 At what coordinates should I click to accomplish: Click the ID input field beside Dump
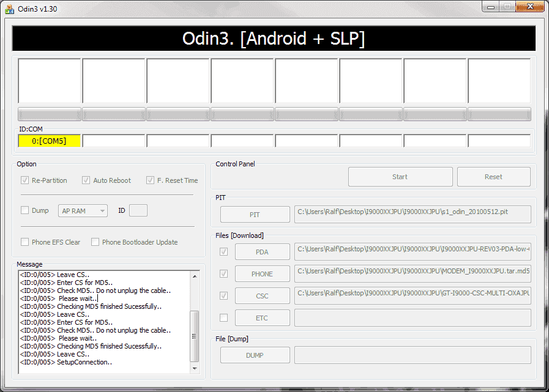[x=138, y=211]
